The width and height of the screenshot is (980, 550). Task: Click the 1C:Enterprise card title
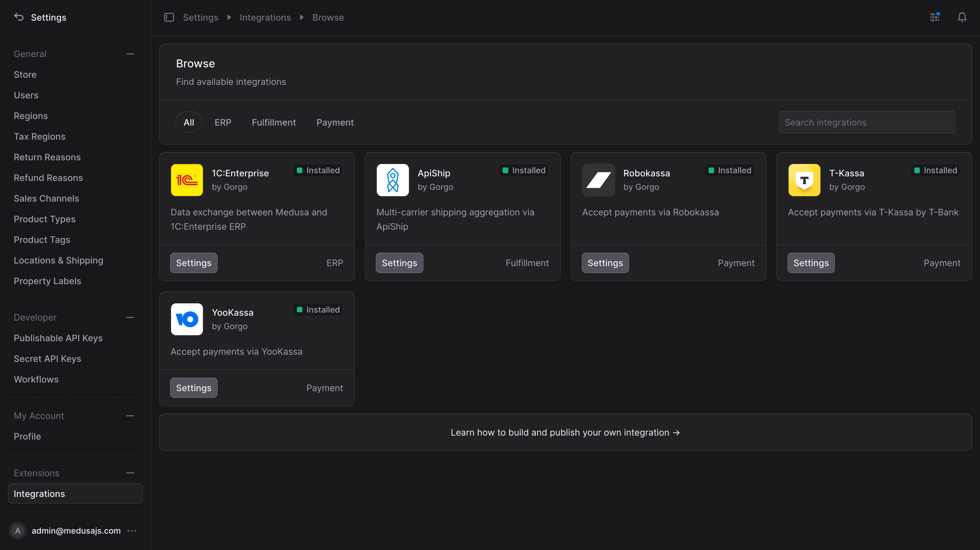[240, 173]
